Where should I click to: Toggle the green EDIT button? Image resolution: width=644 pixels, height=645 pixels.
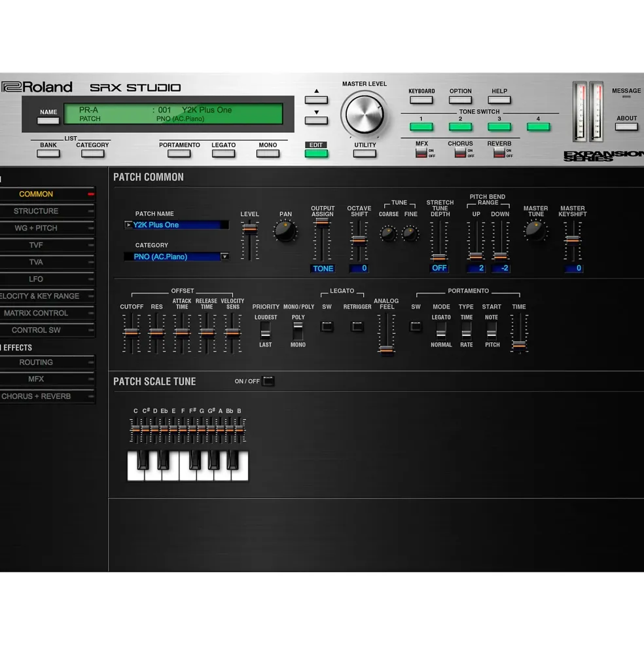pyautogui.click(x=316, y=154)
